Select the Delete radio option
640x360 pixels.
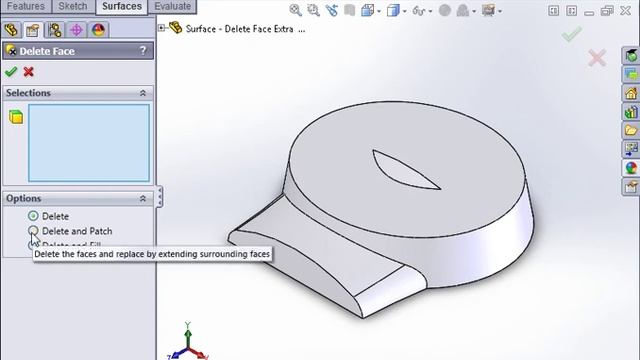[x=33, y=216]
